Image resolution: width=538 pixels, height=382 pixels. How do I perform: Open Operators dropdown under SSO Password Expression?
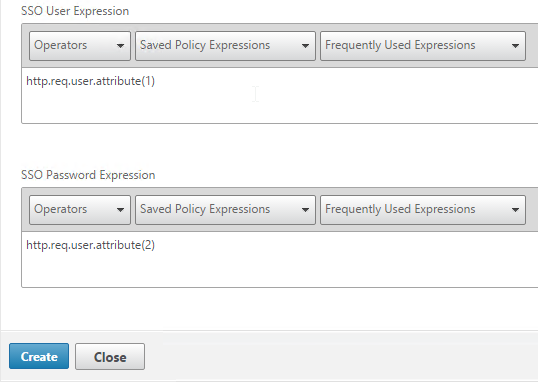click(x=80, y=210)
